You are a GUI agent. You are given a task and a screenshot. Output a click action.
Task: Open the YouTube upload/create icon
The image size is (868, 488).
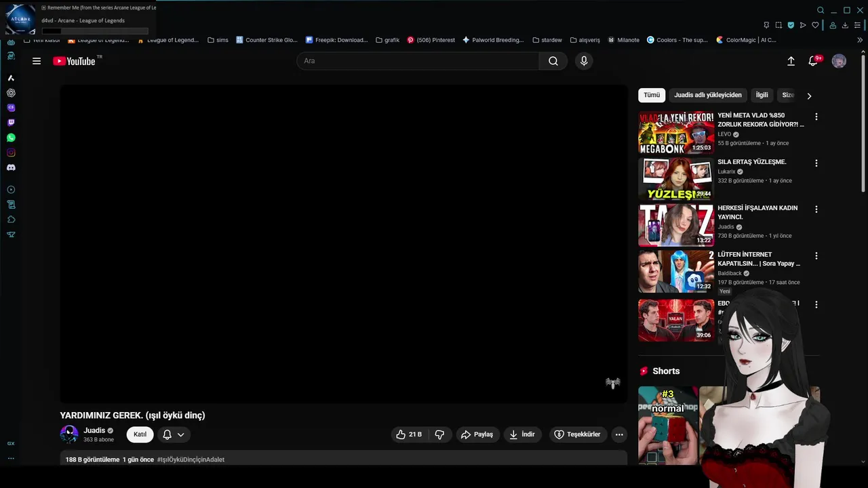[x=791, y=61]
